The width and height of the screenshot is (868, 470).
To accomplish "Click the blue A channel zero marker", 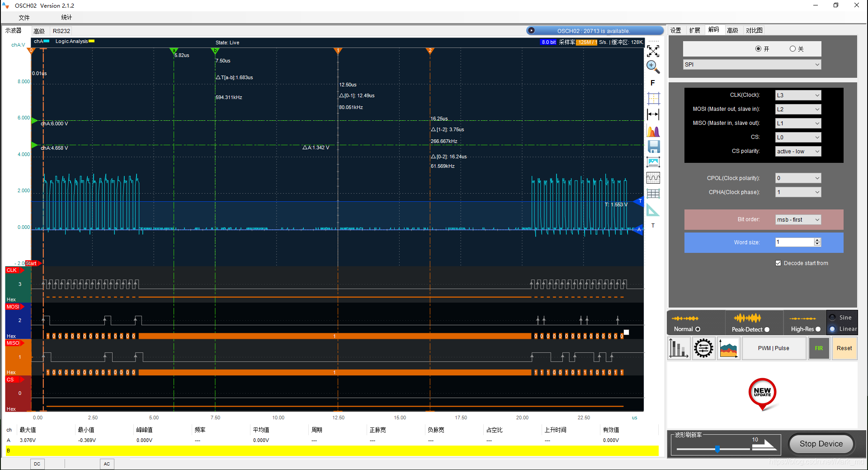I will (x=638, y=230).
